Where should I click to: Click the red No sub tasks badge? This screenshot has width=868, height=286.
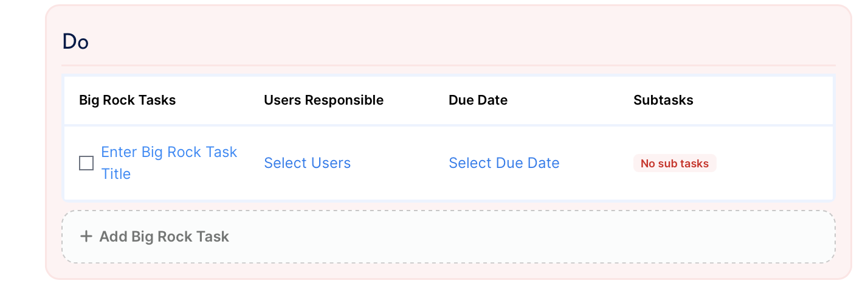tap(674, 163)
